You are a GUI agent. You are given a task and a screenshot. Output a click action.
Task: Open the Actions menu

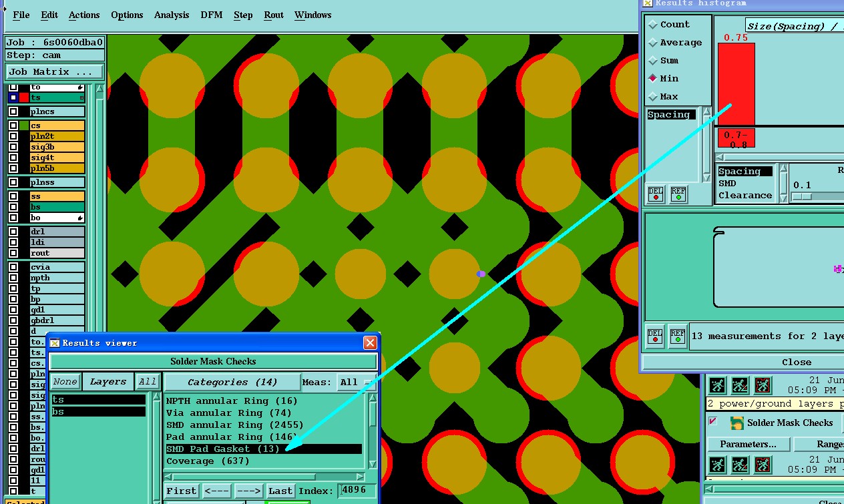point(84,15)
